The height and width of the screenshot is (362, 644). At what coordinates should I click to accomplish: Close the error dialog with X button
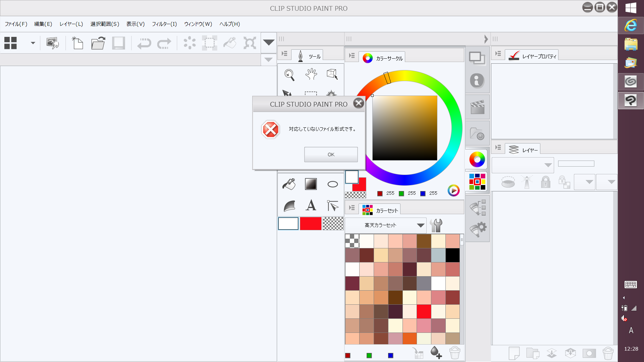359,103
